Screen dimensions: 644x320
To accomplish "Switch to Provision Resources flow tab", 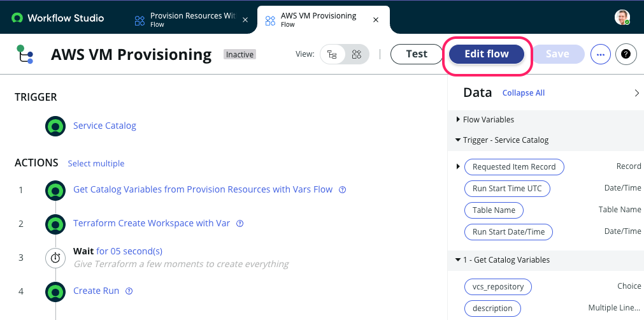I will 192,19.
